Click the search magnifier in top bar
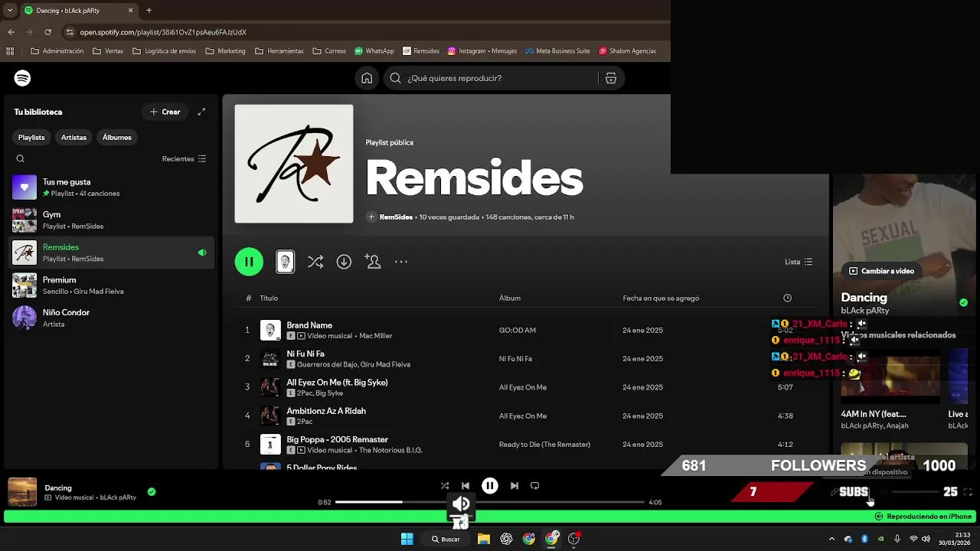The width and height of the screenshot is (980, 551). pyautogui.click(x=395, y=78)
